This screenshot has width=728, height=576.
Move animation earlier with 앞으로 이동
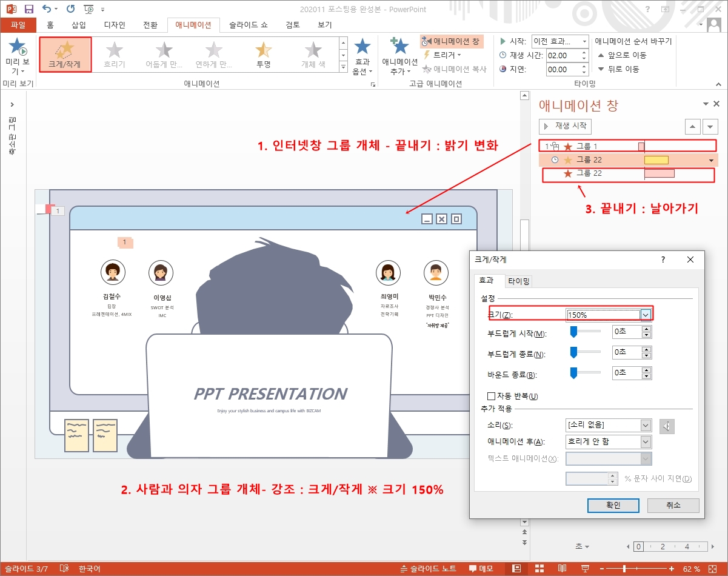point(622,55)
